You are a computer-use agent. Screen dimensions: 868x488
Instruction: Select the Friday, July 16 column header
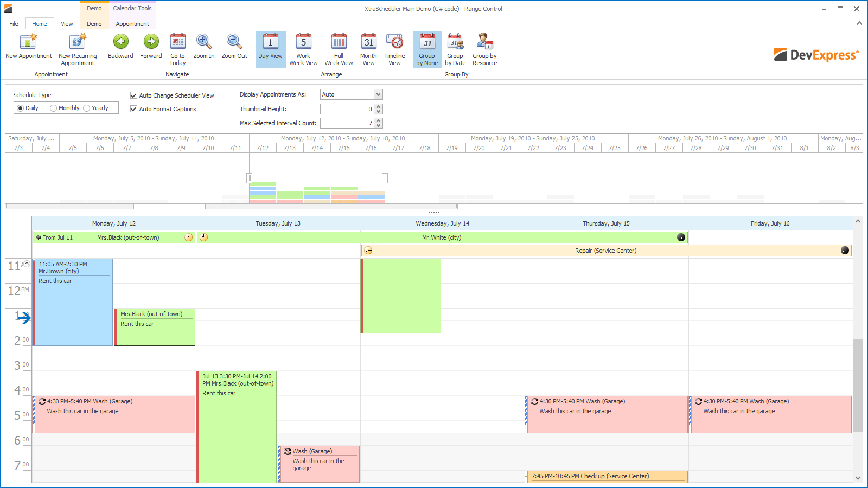click(770, 223)
